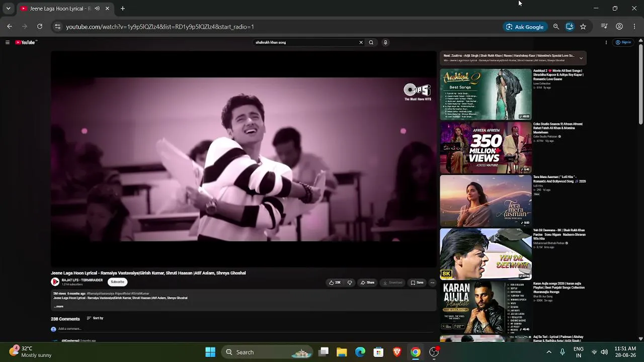Start voice search with the microphone
The width and height of the screenshot is (644, 362).
click(385, 43)
